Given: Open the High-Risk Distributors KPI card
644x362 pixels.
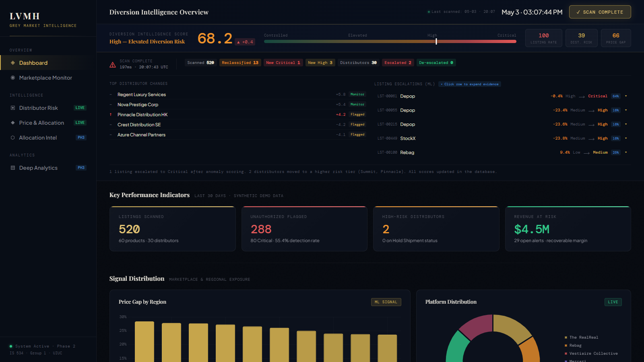Looking at the screenshot, I should (x=436, y=229).
